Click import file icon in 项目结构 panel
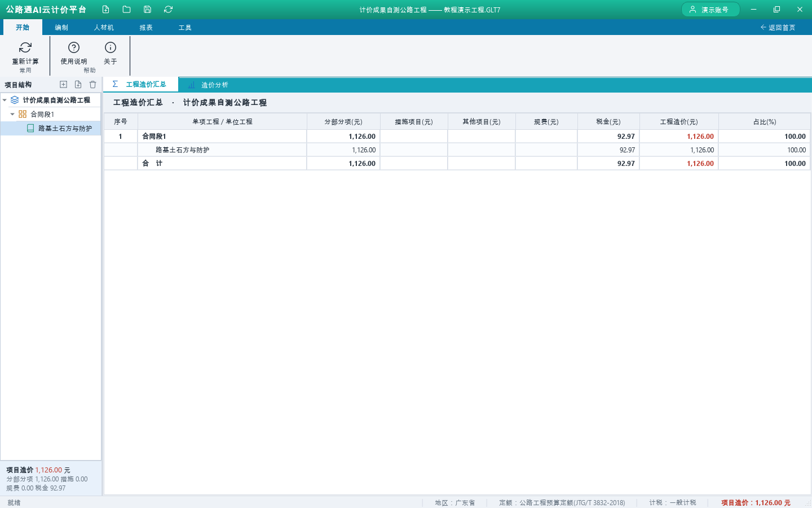This screenshot has width=812, height=508. click(x=78, y=85)
